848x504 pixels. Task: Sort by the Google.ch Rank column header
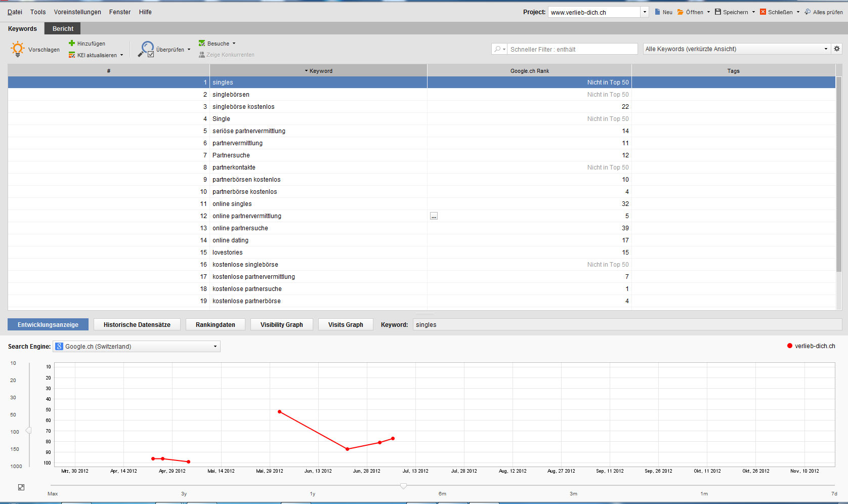pyautogui.click(x=529, y=71)
